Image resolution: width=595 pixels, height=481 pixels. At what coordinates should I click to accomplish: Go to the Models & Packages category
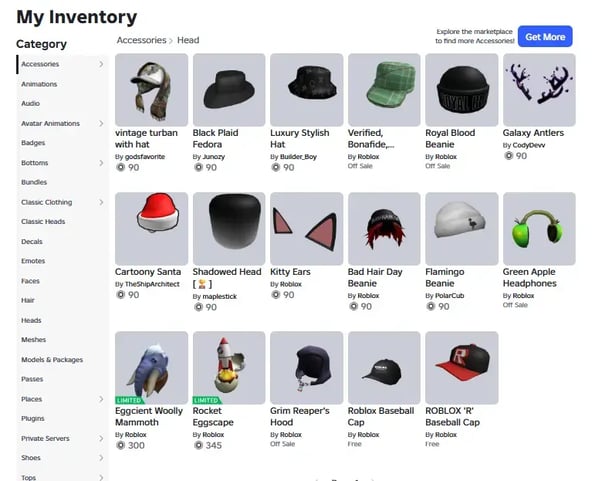tap(52, 360)
